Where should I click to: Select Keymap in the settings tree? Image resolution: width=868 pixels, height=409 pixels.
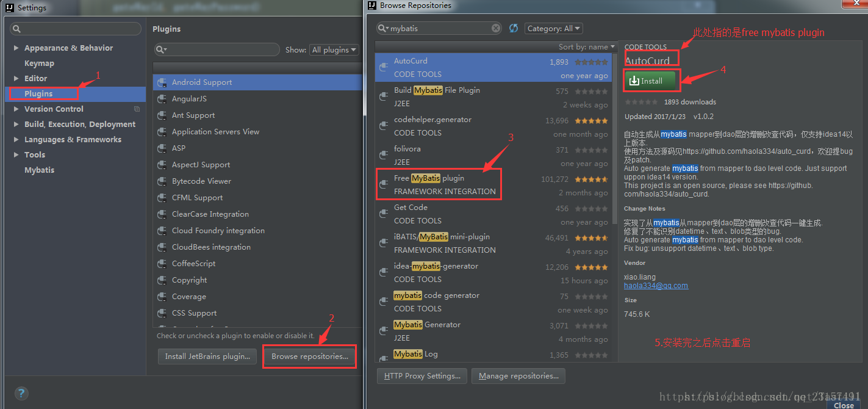(39, 63)
